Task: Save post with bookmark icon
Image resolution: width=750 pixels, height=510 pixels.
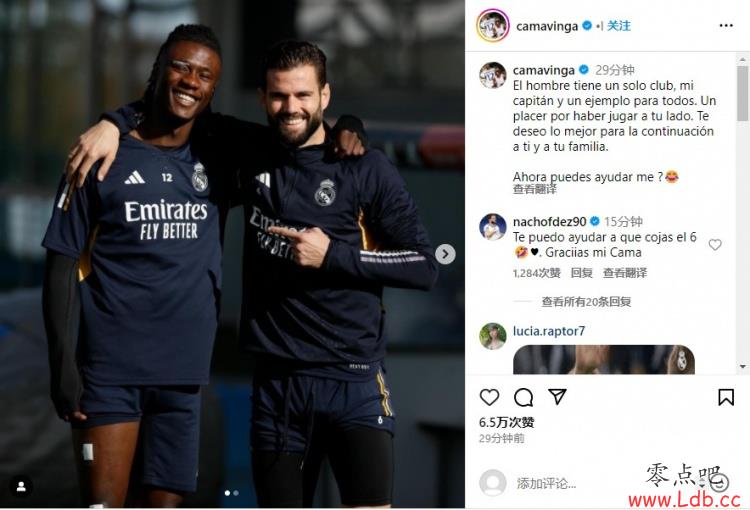Action: [726, 397]
